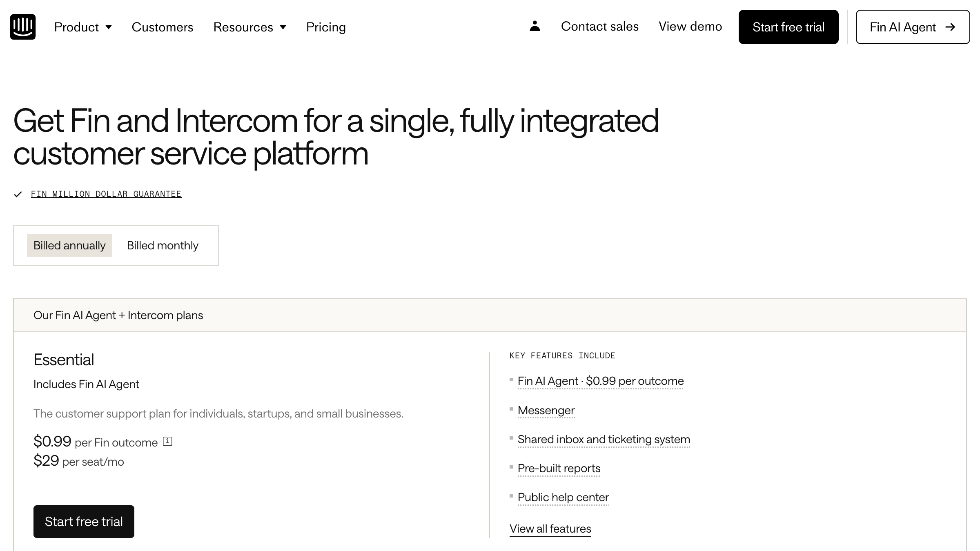The height and width of the screenshot is (551, 980).
Task: Select View demo
Action: (x=690, y=26)
